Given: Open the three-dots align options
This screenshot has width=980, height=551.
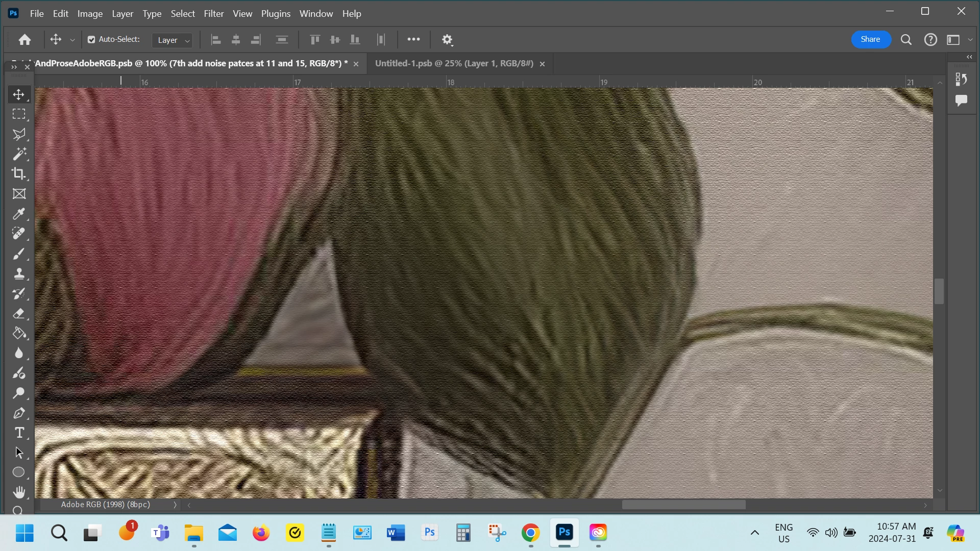Looking at the screenshot, I should 413,39.
